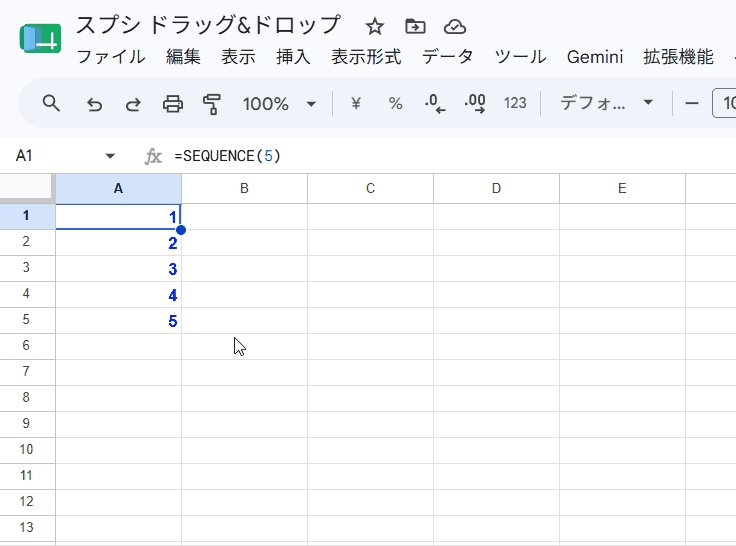Select column B header
Screen dimensions: 736x546
[244, 189]
